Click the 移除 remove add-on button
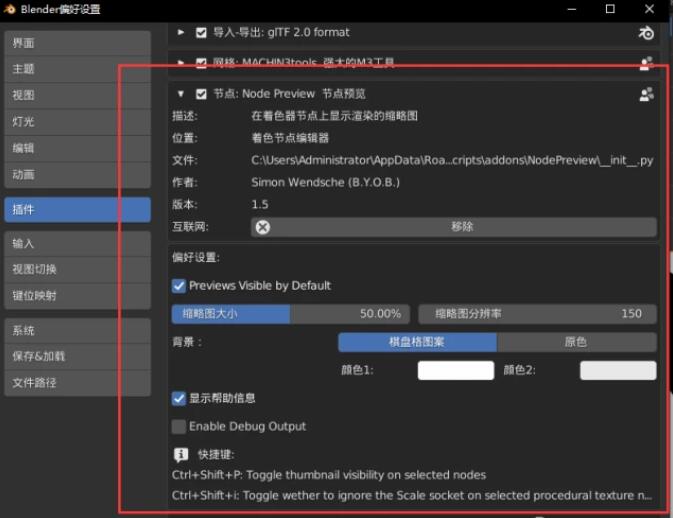 click(454, 227)
